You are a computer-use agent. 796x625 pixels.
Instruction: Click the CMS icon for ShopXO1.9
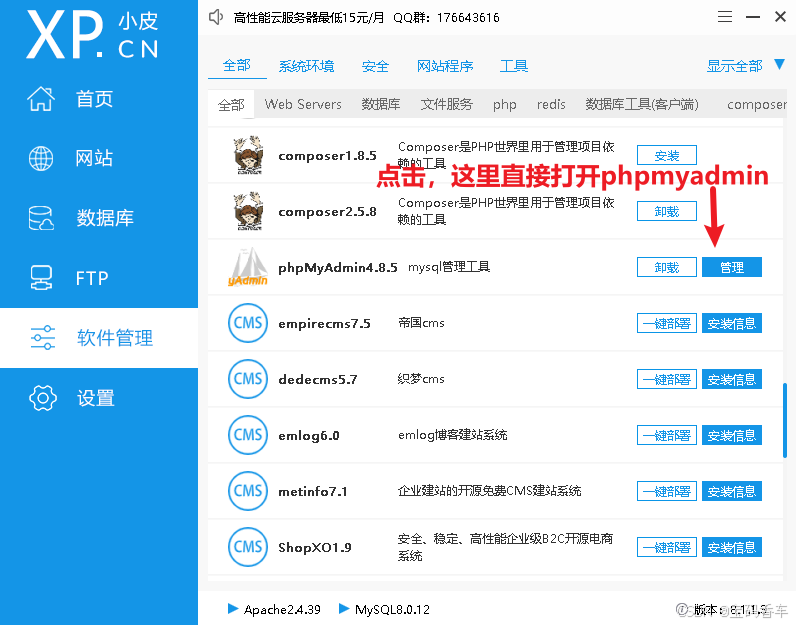coord(248,547)
